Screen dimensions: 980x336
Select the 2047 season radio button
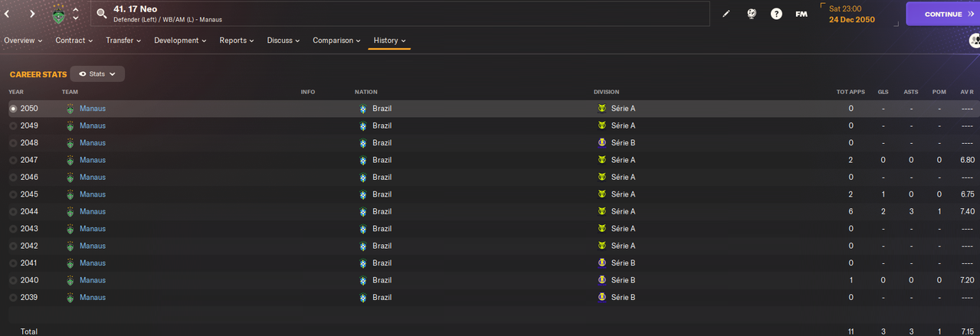point(13,160)
